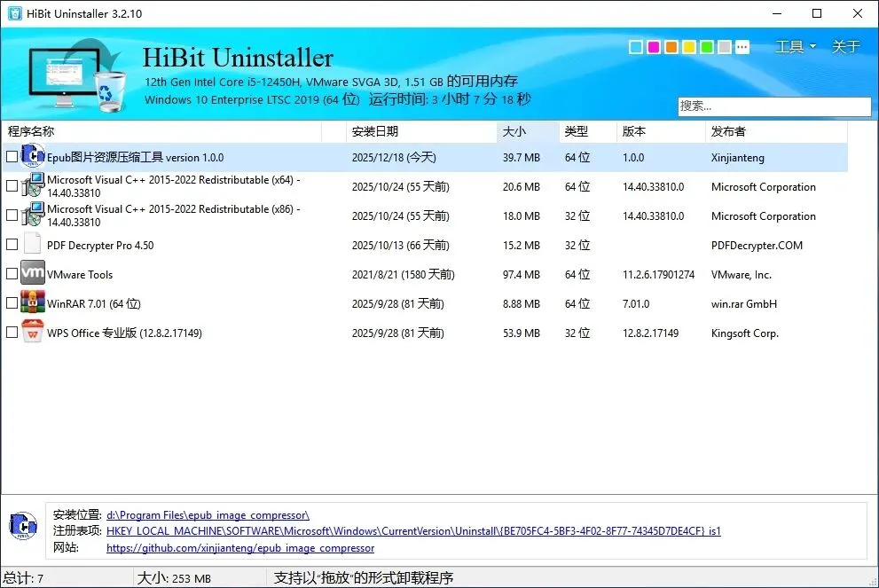Open the 工具 dropdown menu

795,46
